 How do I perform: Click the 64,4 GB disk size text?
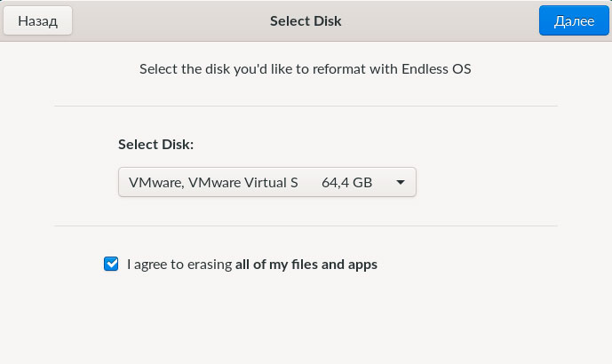click(346, 182)
